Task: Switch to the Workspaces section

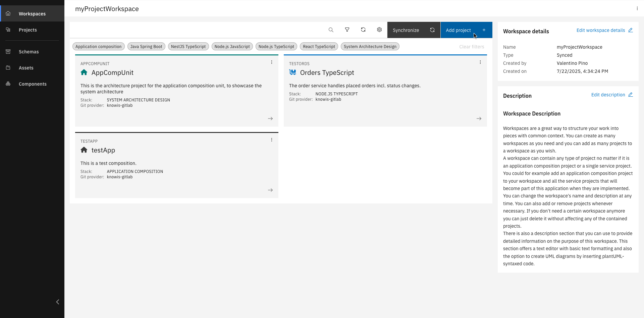Action: [x=32, y=14]
